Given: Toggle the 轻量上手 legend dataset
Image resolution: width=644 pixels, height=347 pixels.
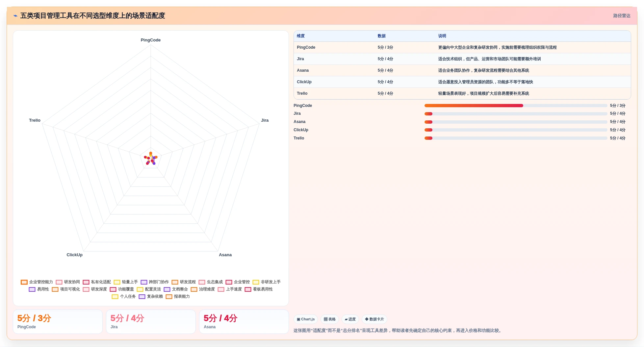Looking at the screenshot, I should (x=126, y=282).
